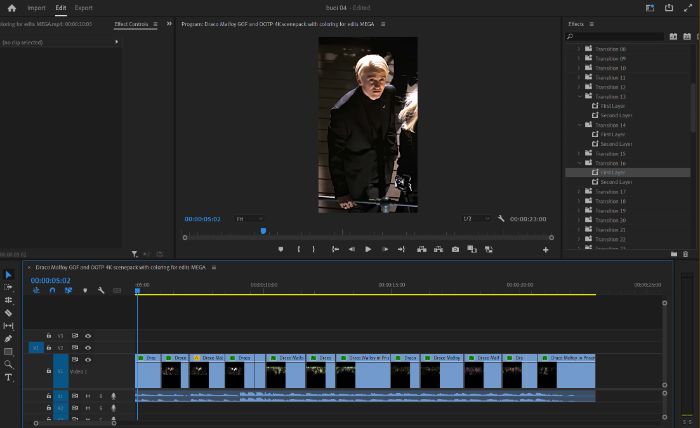Collapse the Transition 16 folder

tap(580, 163)
